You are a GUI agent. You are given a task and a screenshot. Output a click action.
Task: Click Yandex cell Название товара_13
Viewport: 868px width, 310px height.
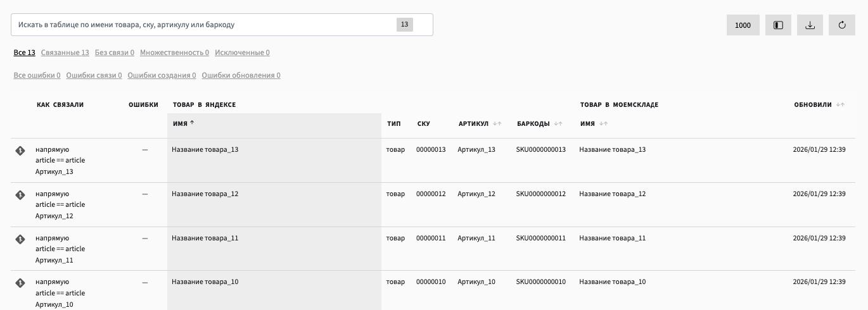[x=205, y=150]
